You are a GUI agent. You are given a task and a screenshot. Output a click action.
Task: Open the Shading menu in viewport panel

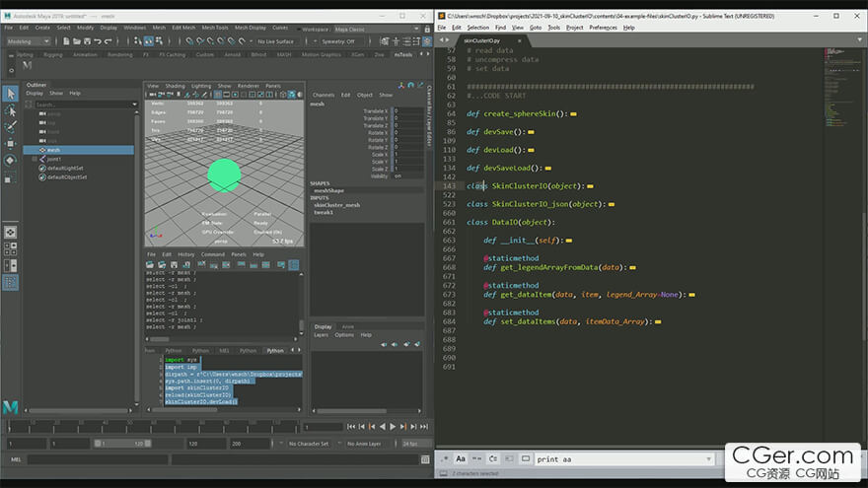click(x=175, y=86)
